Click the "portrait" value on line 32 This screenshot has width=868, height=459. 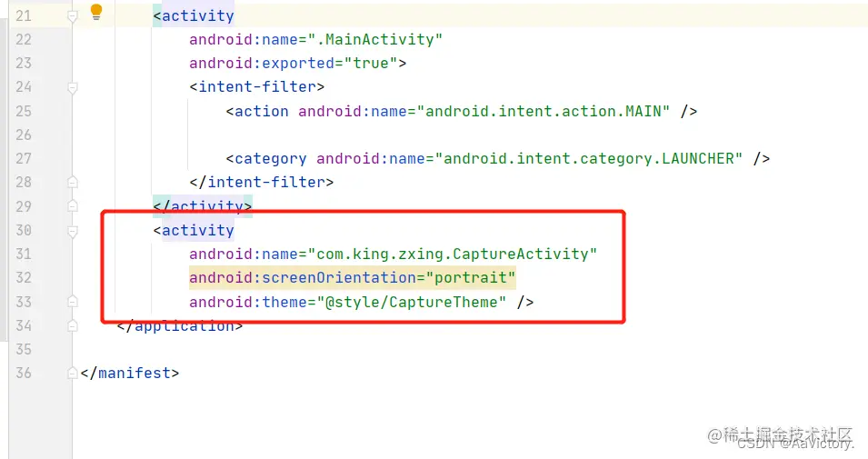point(471,277)
